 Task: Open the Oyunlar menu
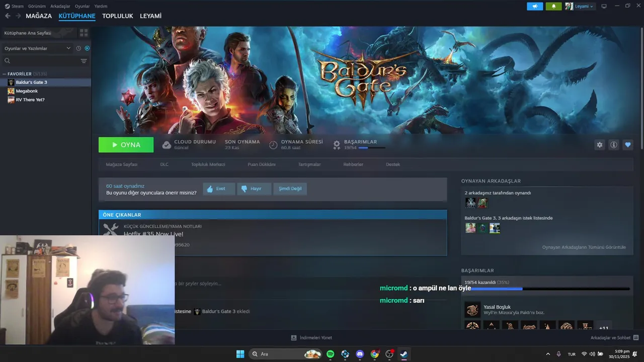[82, 6]
